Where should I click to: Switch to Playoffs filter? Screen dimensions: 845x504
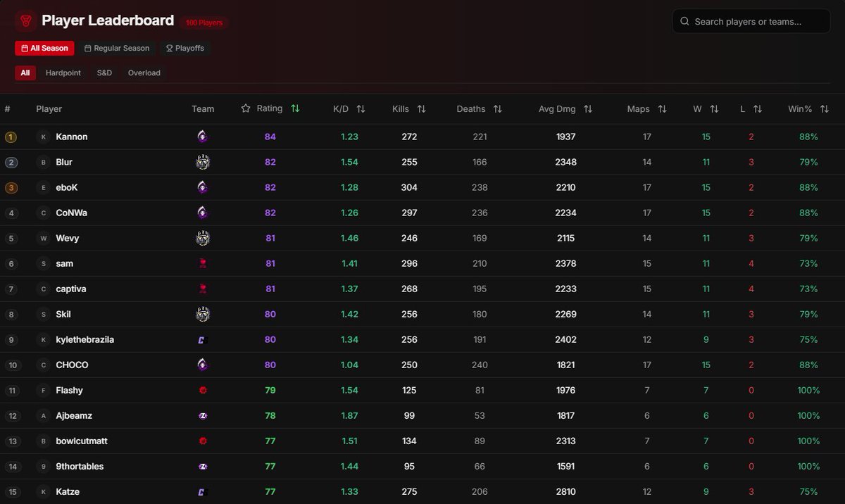pos(185,48)
